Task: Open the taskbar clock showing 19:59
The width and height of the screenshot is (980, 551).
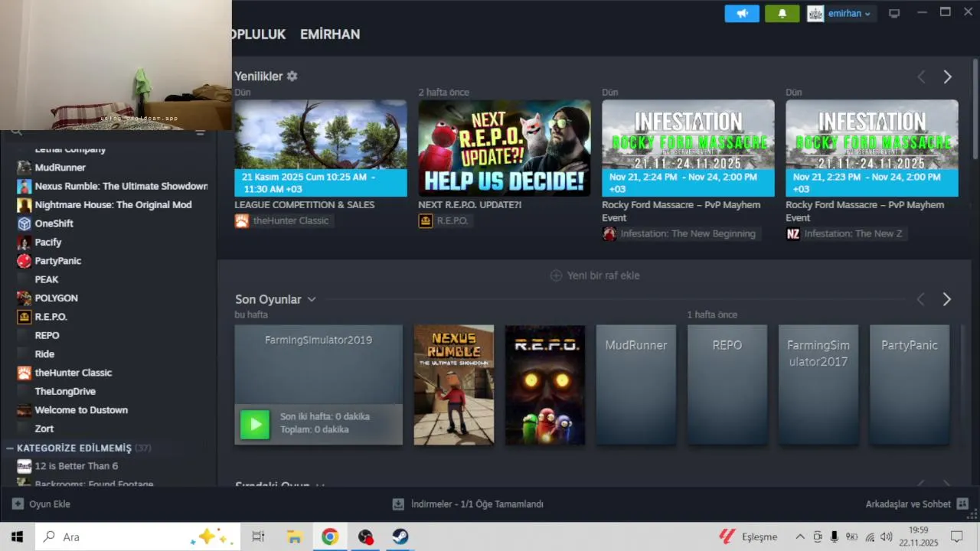Action: point(919,536)
